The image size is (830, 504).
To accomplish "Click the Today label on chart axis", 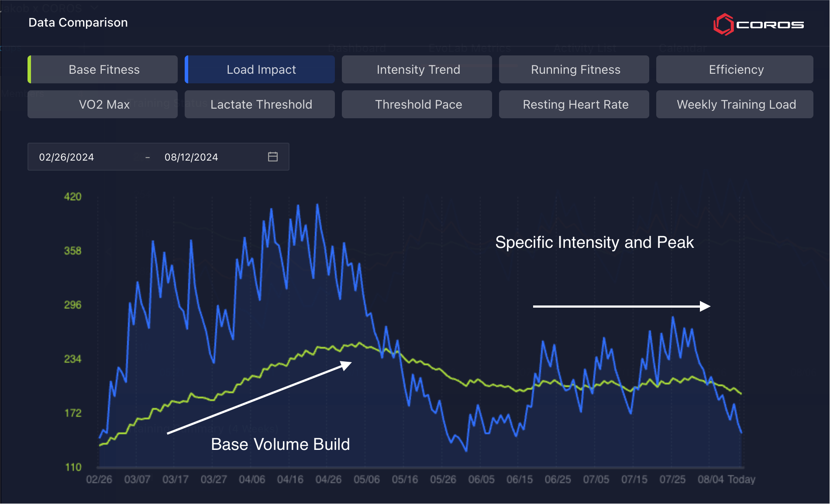I will click(x=741, y=479).
